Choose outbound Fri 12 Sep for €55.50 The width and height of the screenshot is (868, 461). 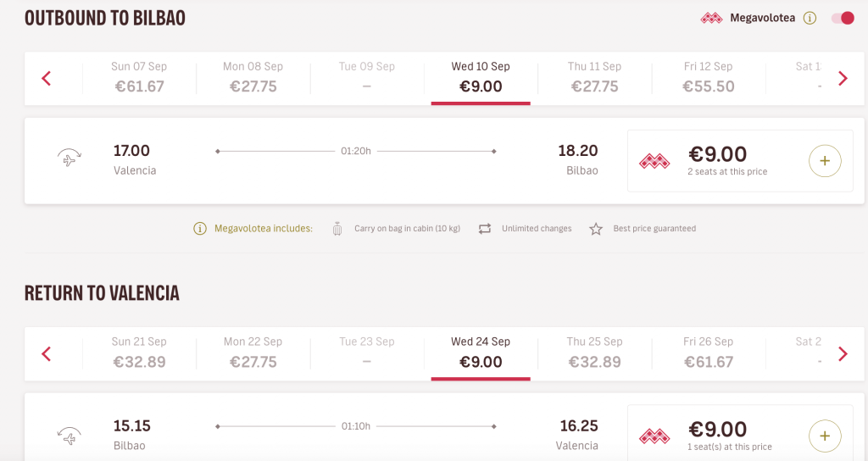(709, 77)
